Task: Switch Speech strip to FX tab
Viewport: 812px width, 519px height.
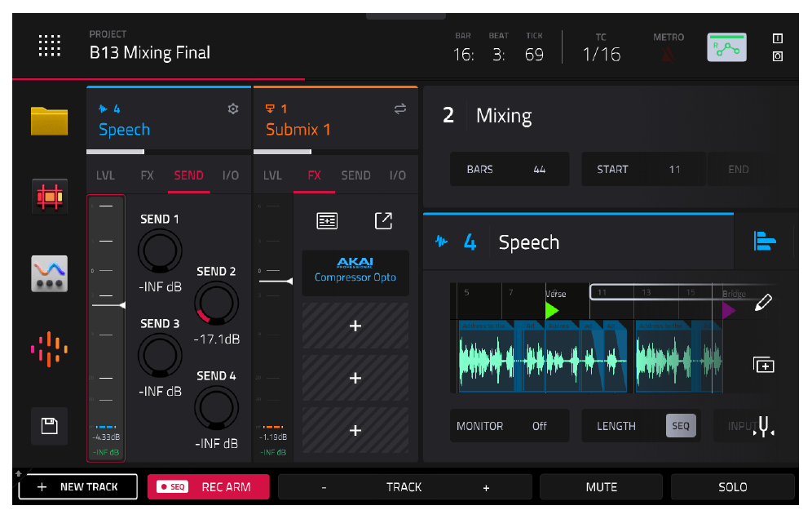Action: [147, 175]
